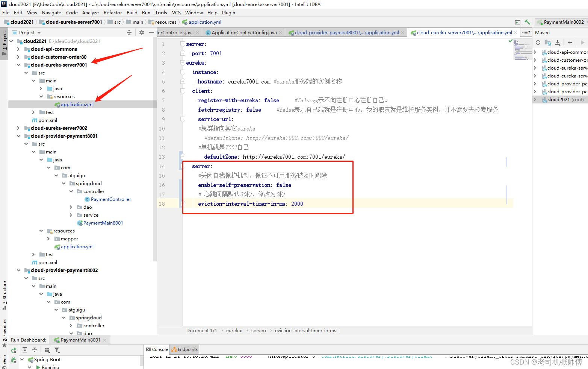Click rerun icon in Run Dashboard
The image size is (588, 369).
[14, 350]
